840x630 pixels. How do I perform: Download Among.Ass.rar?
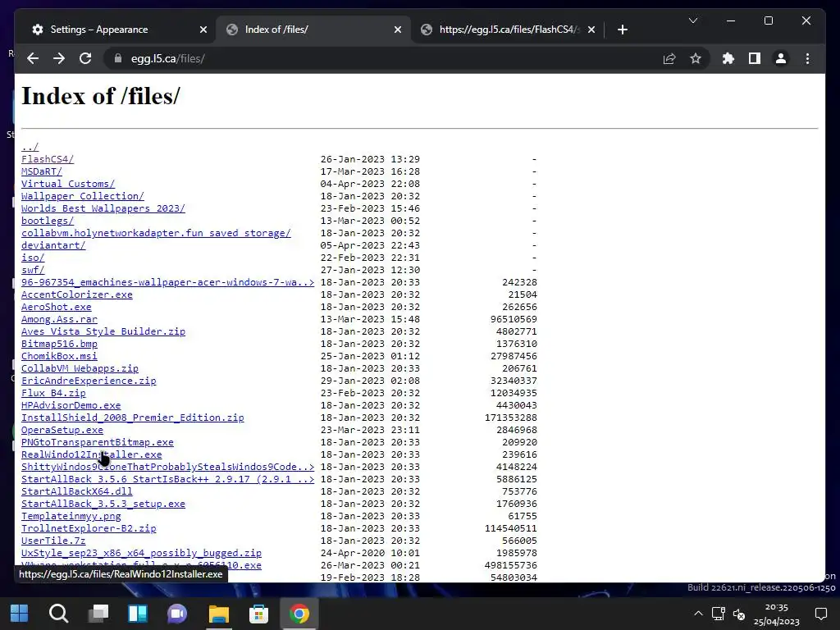click(59, 319)
